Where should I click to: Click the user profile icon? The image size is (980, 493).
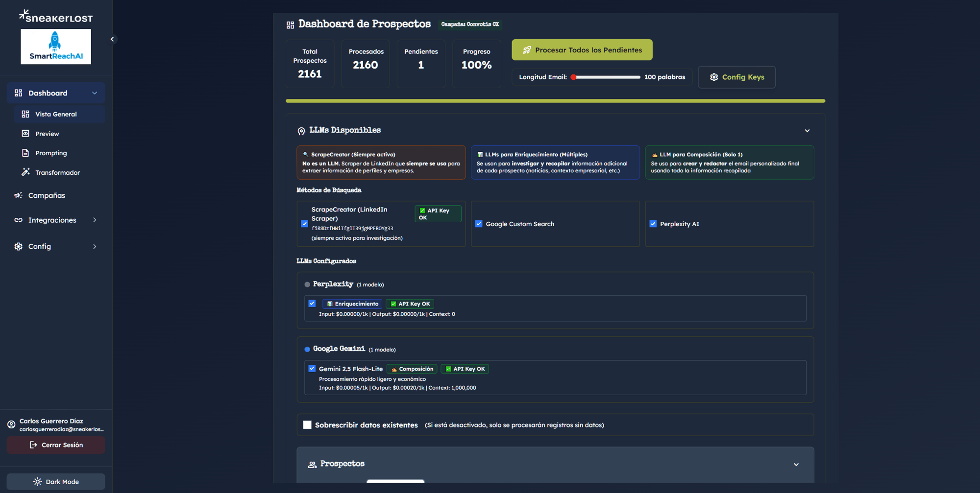click(x=11, y=424)
